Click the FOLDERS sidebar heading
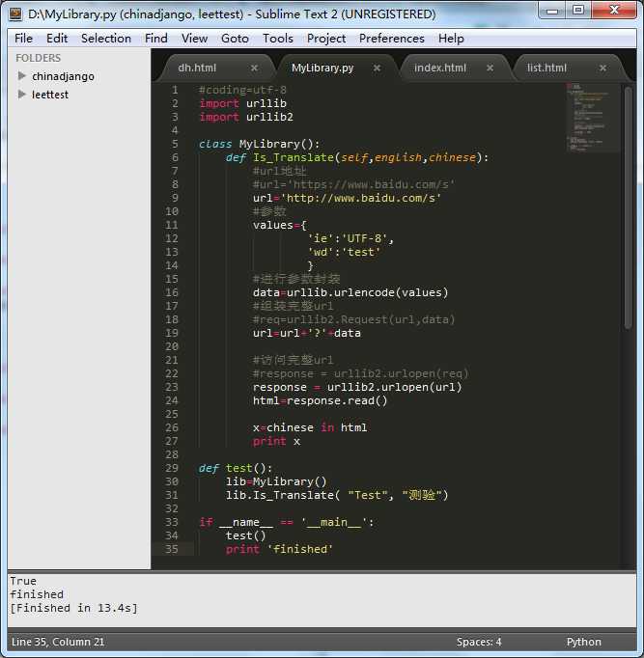Screen dimensions: 644x658 pos(39,58)
